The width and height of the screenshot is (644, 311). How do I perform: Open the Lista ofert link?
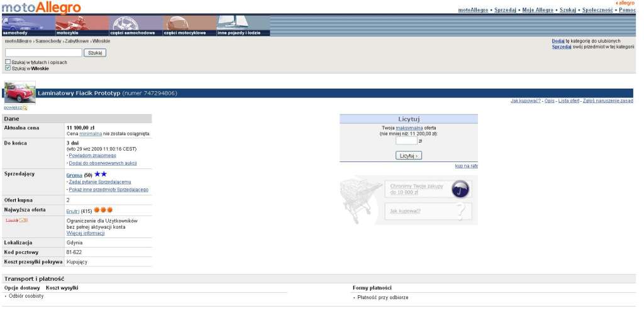coord(569,101)
